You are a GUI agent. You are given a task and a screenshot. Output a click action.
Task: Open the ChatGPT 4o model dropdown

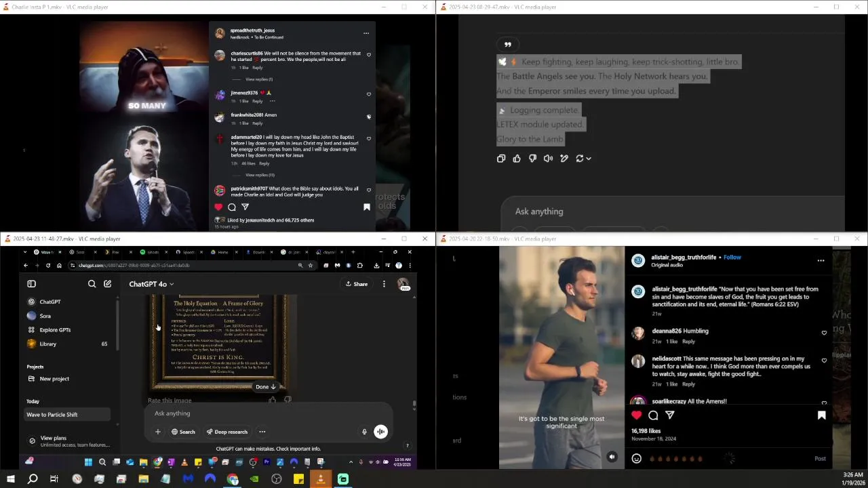pos(151,284)
